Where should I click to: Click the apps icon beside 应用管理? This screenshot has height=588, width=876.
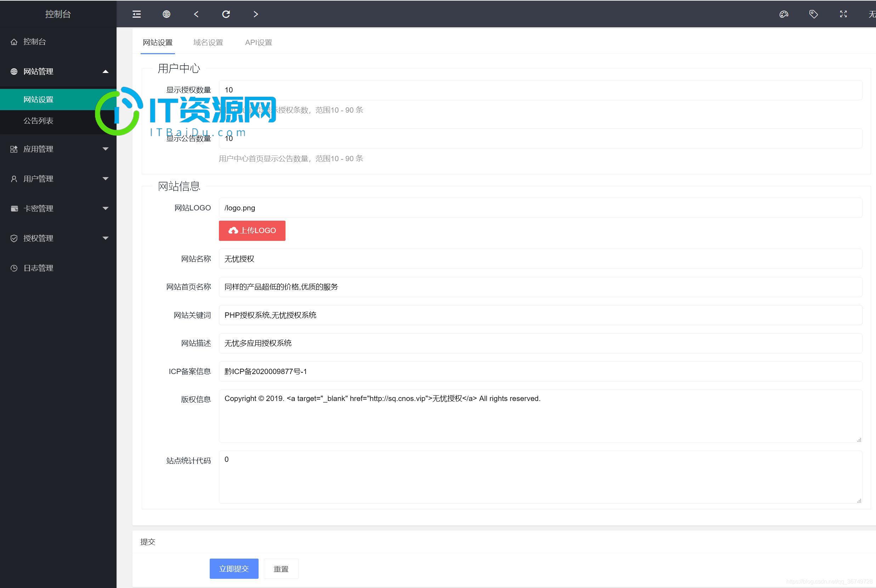click(14, 149)
